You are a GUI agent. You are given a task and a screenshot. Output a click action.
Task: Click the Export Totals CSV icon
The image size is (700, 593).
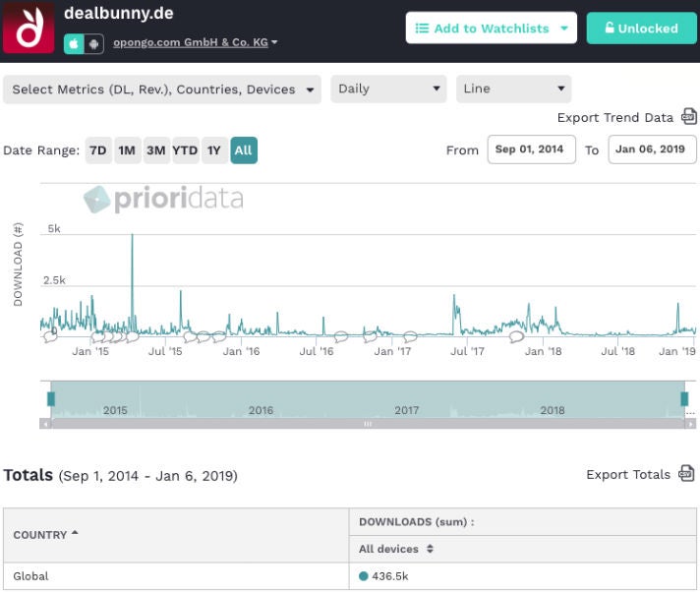(x=687, y=474)
